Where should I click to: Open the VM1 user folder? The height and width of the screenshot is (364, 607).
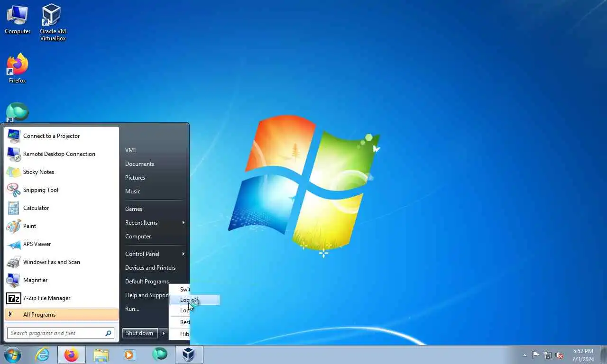pos(154,150)
